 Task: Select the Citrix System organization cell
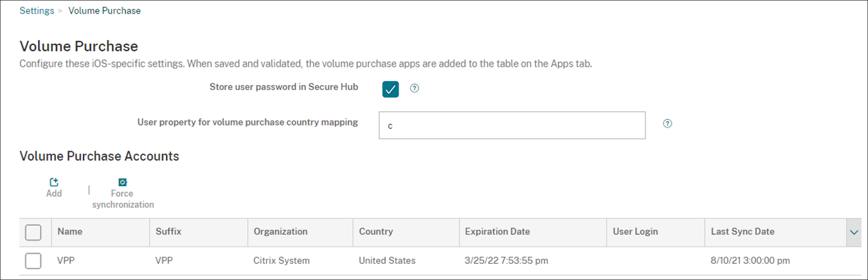(x=282, y=261)
